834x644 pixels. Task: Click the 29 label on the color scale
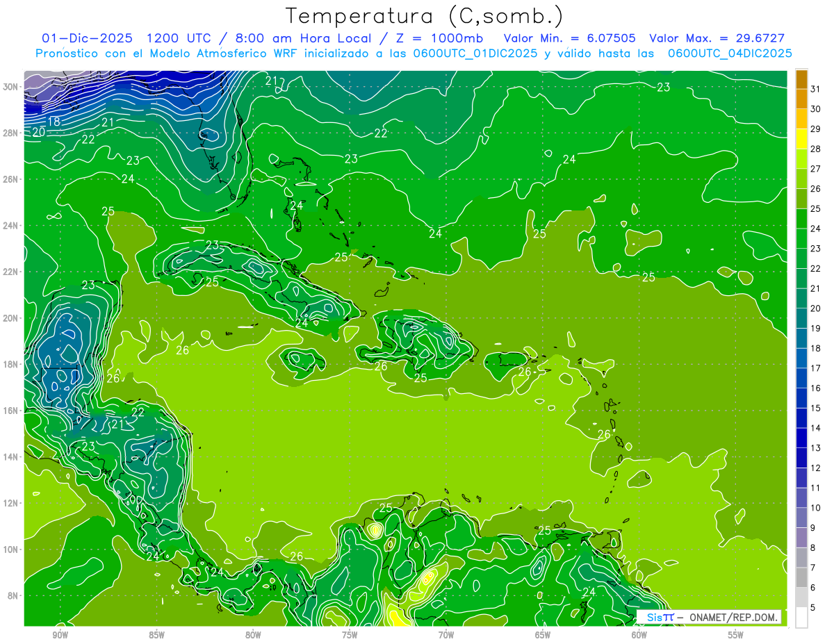point(816,129)
